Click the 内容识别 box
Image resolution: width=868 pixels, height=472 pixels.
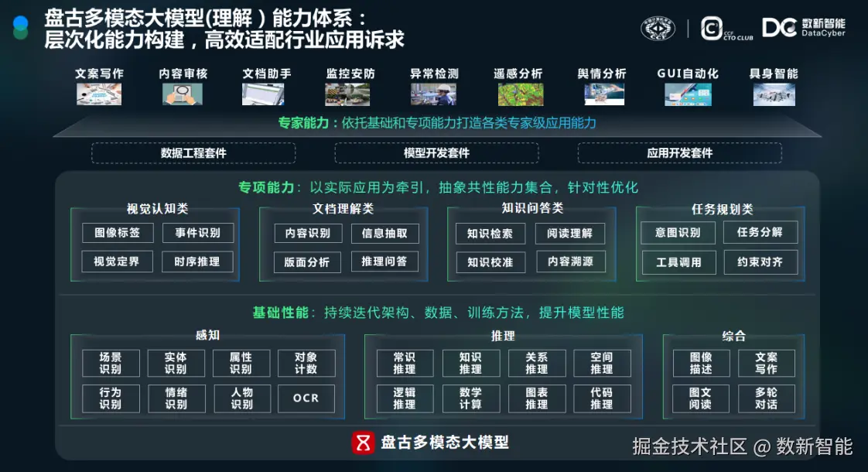pyautogui.click(x=309, y=233)
